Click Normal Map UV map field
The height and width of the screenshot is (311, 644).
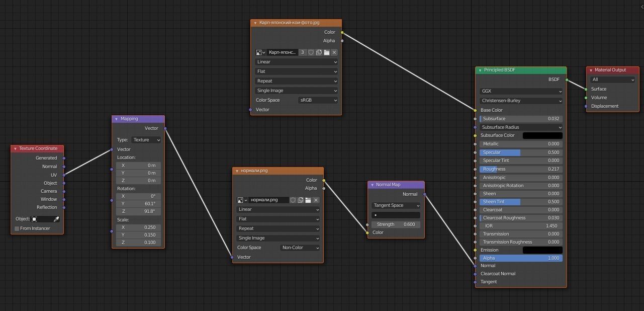pos(396,215)
